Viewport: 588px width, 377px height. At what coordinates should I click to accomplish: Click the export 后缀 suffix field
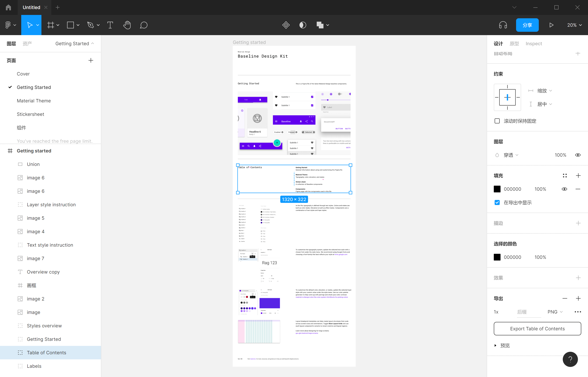[x=529, y=312]
